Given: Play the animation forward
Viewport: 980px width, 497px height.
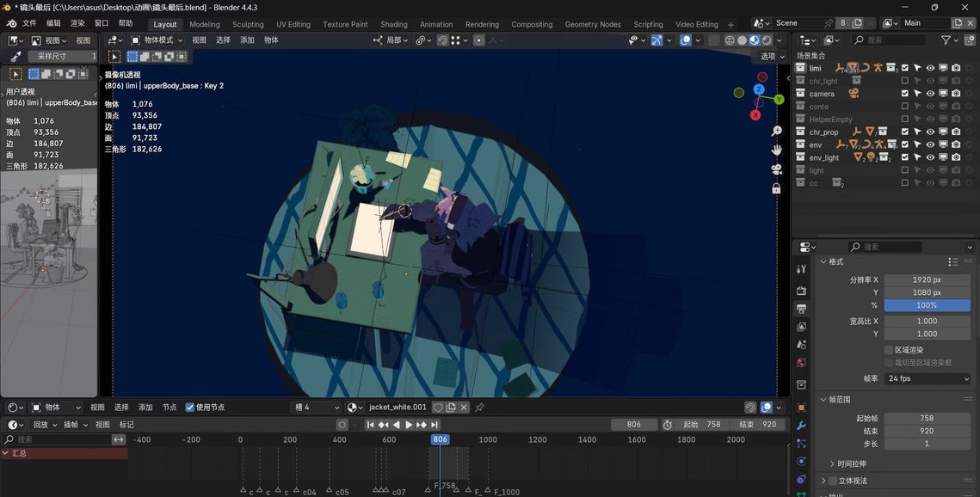Looking at the screenshot, I should 409,425.
